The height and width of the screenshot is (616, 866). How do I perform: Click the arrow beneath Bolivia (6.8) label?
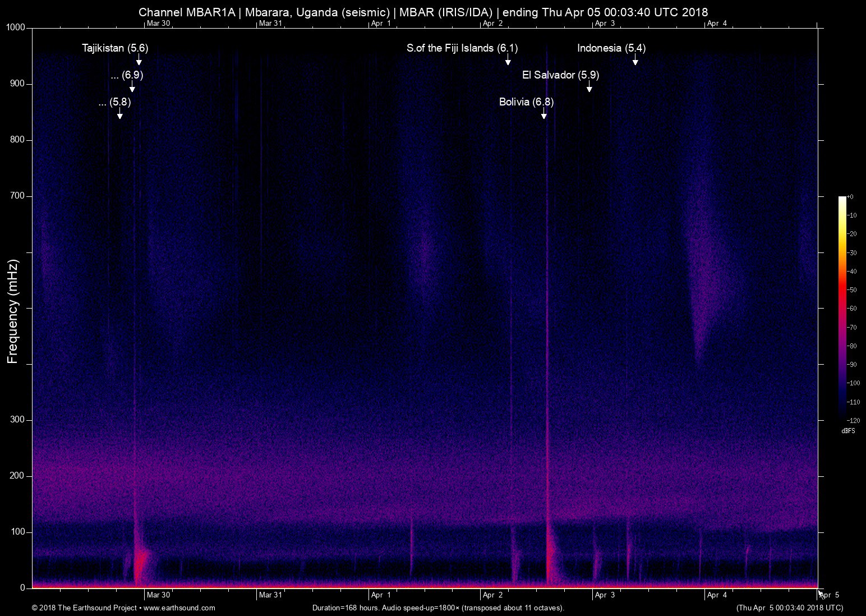[543, 114]
